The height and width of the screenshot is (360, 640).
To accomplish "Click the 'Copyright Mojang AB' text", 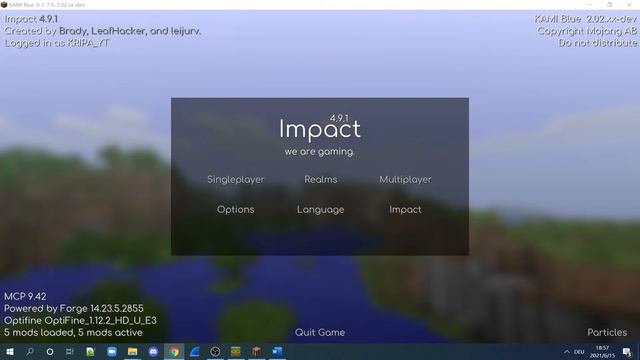I will [x=587, y=31].
